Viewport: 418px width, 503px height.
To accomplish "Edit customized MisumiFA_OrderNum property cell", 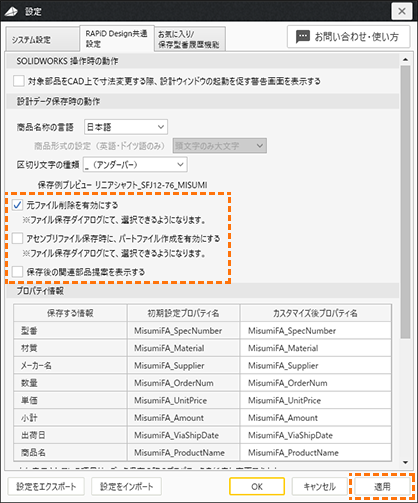I will click(x=315, y=383).
